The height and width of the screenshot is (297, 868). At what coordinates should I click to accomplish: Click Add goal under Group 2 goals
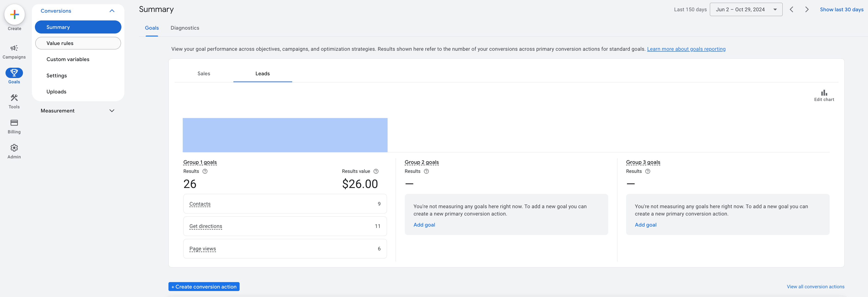click(424, 224)
